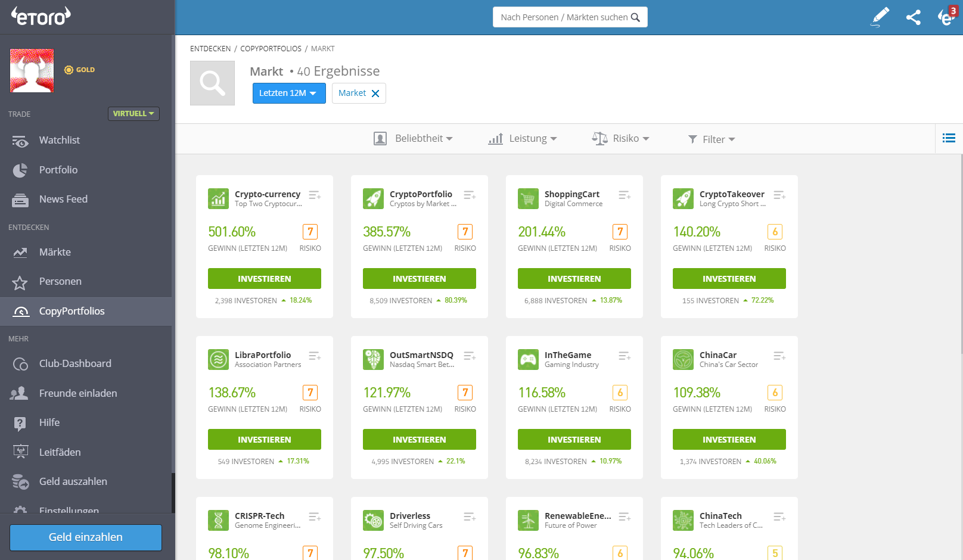Expand the Beliebtheit sort dropdown
The width and height of the screenshot is (963, 560).
pyautogui.click(x=413, y=138)
